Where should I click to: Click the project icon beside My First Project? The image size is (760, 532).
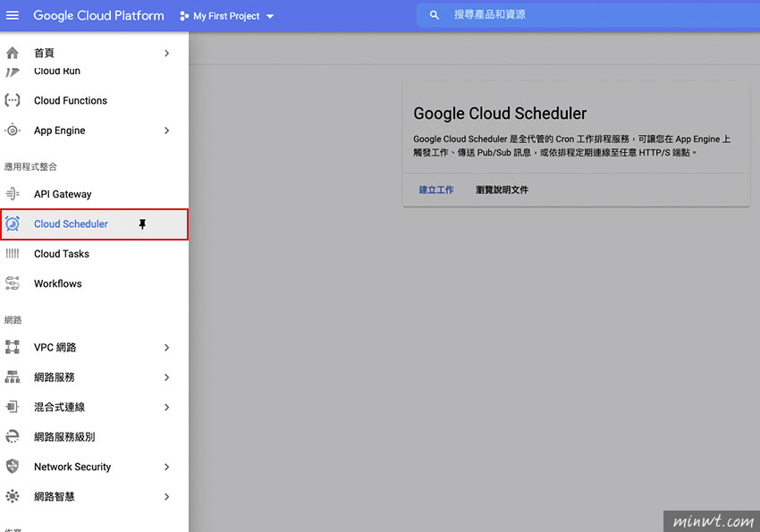point(184,16)
